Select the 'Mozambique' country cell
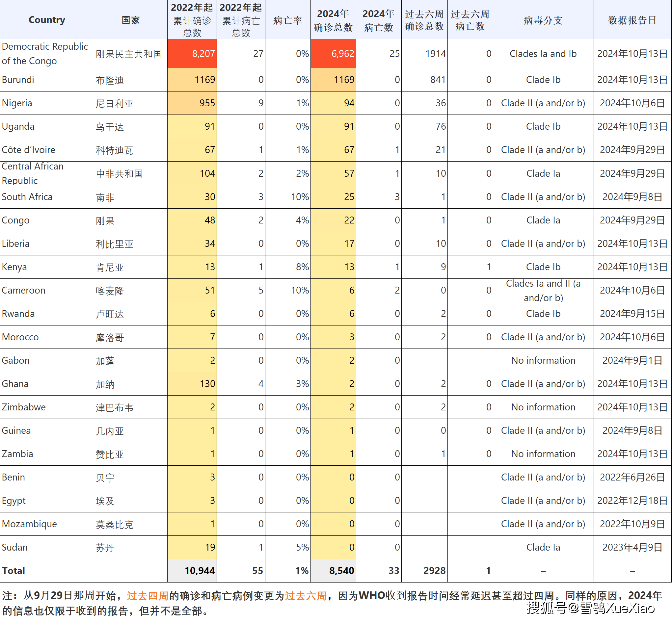The image size is (672, 622). pos(47,524)
